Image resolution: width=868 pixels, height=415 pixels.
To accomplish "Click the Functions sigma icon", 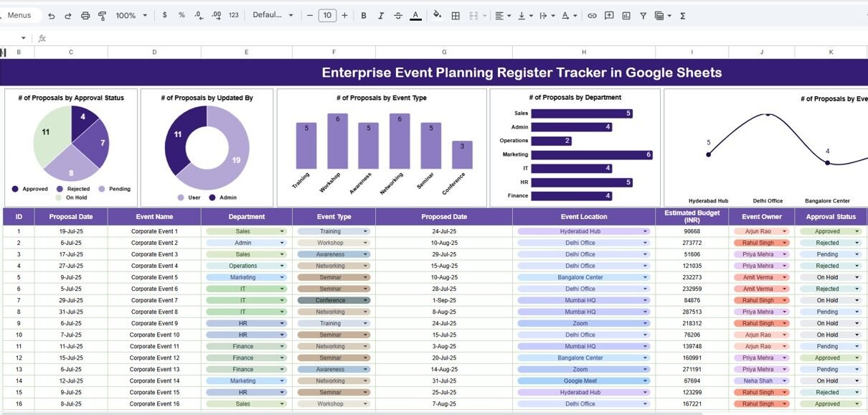I will (682, 16).
